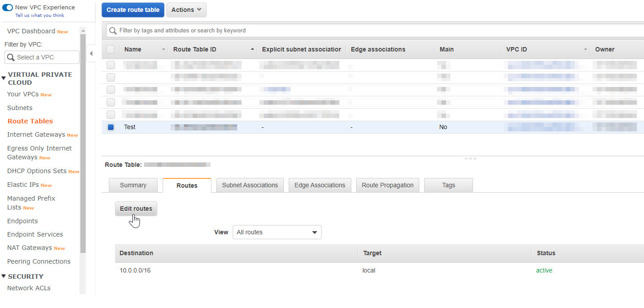
Task: Open Peering Connections in the sidebar
Action: (39, 261)
